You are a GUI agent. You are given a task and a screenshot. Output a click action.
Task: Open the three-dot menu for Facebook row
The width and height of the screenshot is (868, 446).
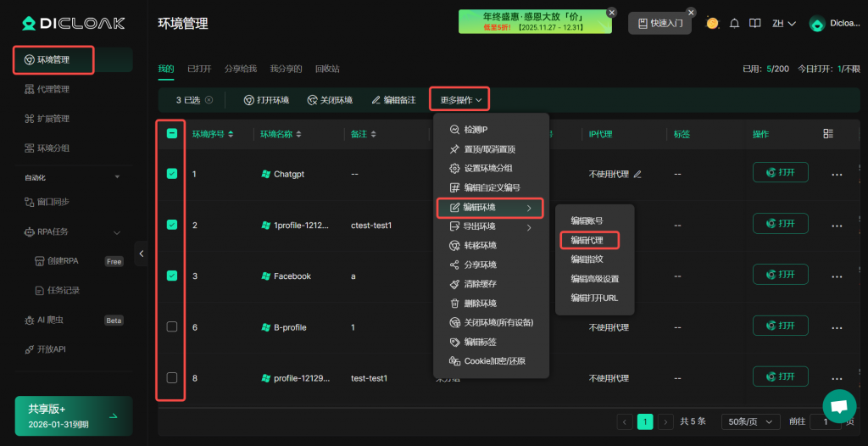click(x=837, y=276)
